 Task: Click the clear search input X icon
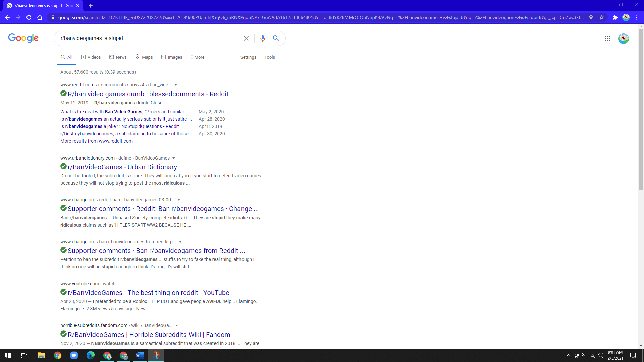click(x=247, y=38)
